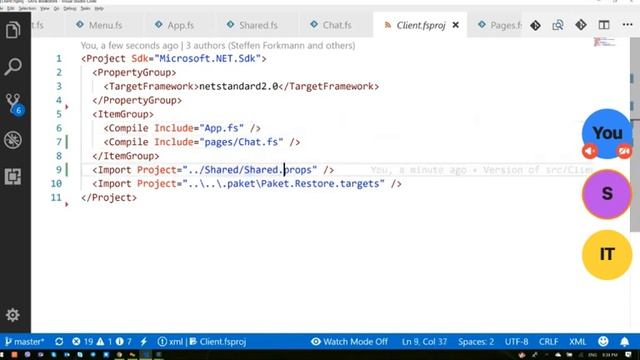Click the editor minimap preview
This screenshot has height=360, width=640.
pyautogui.click(x=604, y=42)
